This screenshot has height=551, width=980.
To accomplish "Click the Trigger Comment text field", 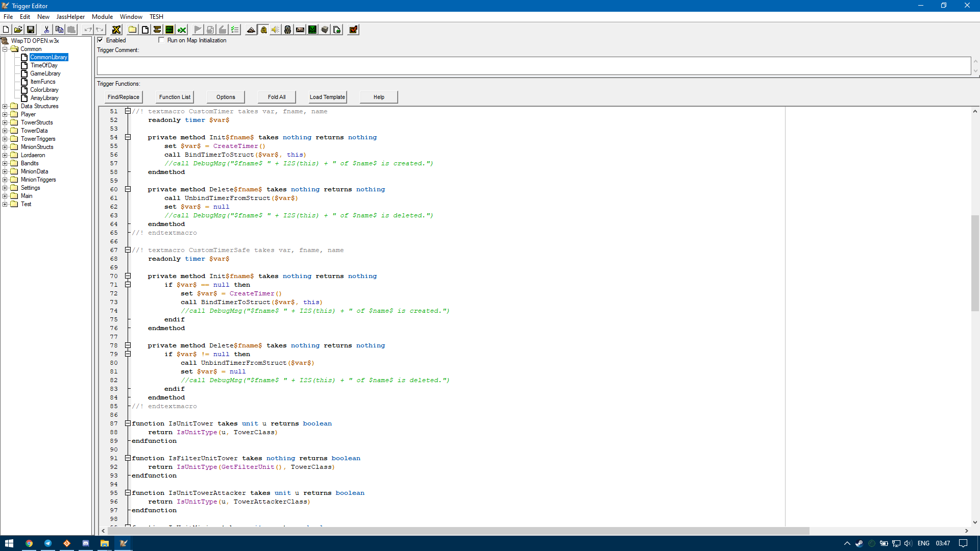I will (x=533, y=66).
